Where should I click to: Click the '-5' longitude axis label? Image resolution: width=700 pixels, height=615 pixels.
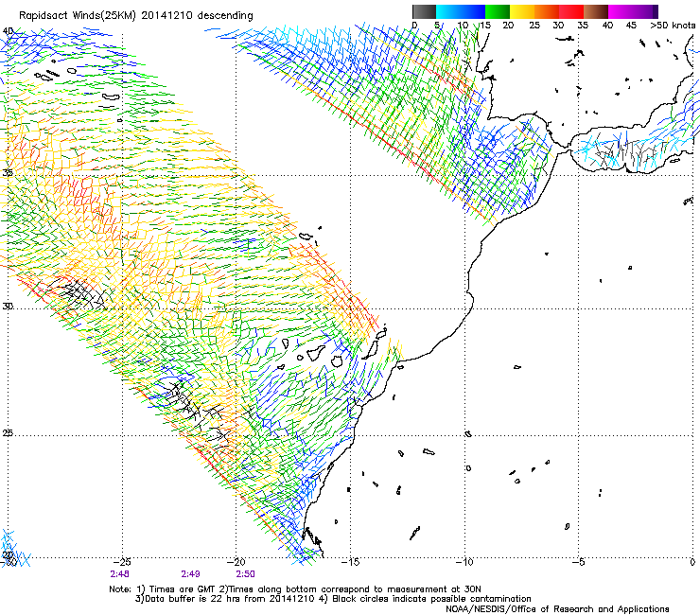pyautogui.click(x=579, y=562)
